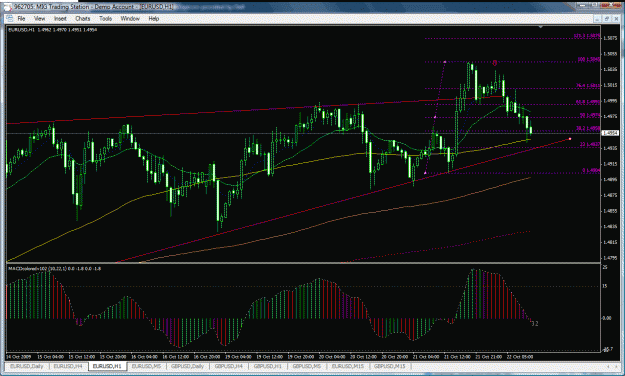
Task: Click the 21 Oct 12:00 time axis label
Action: [x=457, y=356]
